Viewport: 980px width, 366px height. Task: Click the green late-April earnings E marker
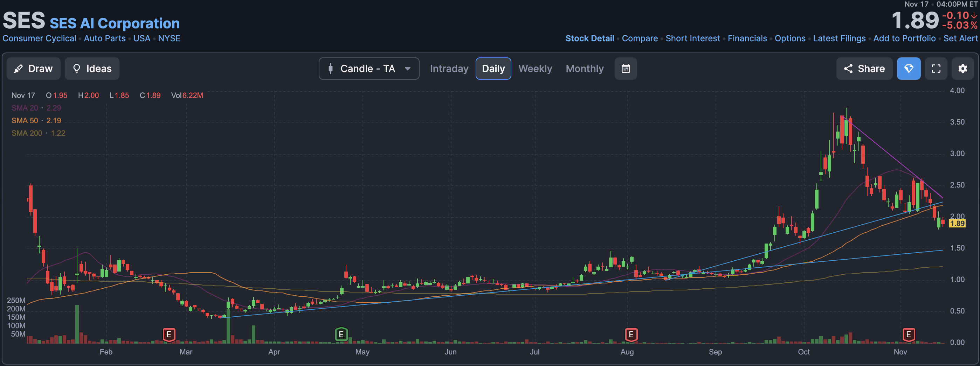tap(341, 335)
